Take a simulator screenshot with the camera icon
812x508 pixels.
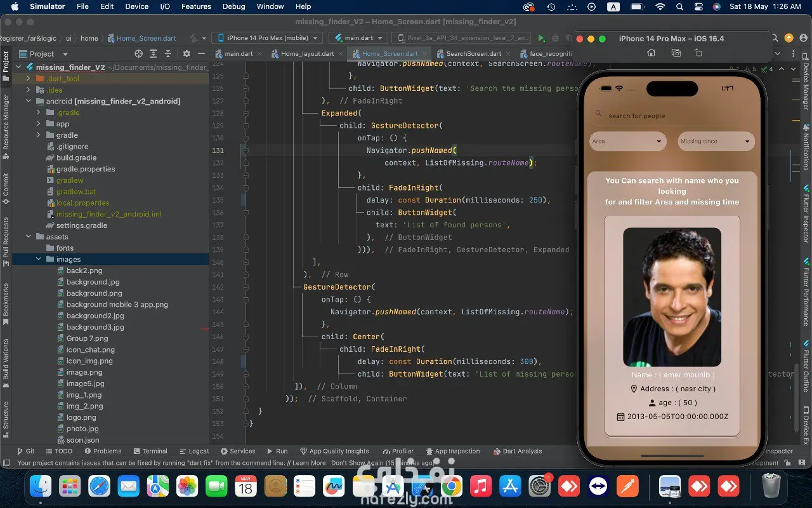click(x=676, y=53)
